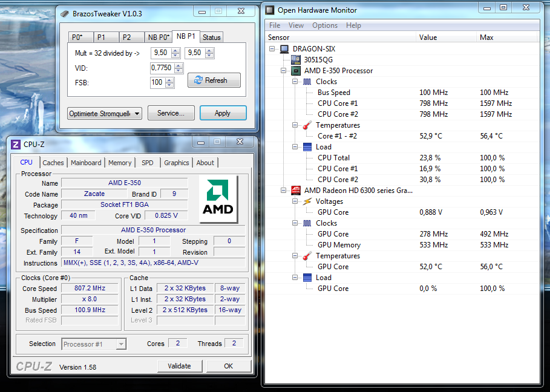Open the File menu in Hardware Monitor
This screenshot has width=550, height=392.
click(275, 25)
